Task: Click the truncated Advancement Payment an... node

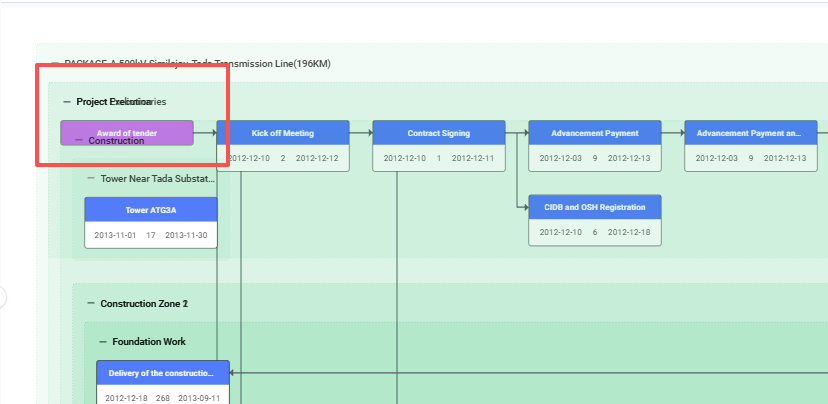Action: pos(749,133)
